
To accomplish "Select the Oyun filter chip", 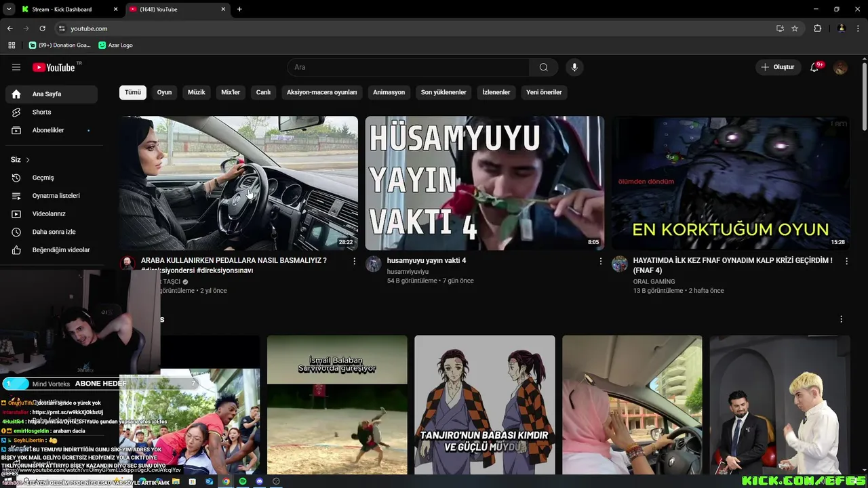I will click(165, 92).
